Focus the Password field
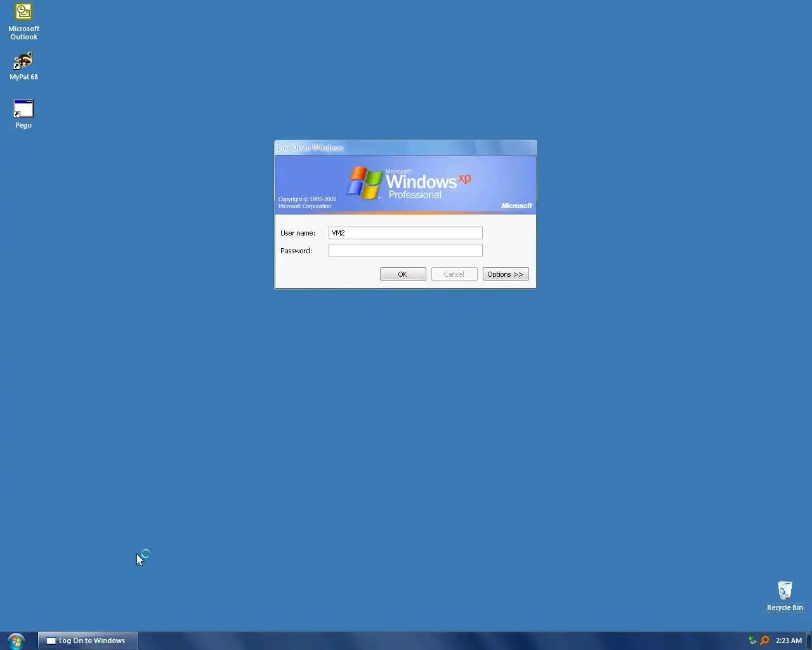 coord(405,250)
